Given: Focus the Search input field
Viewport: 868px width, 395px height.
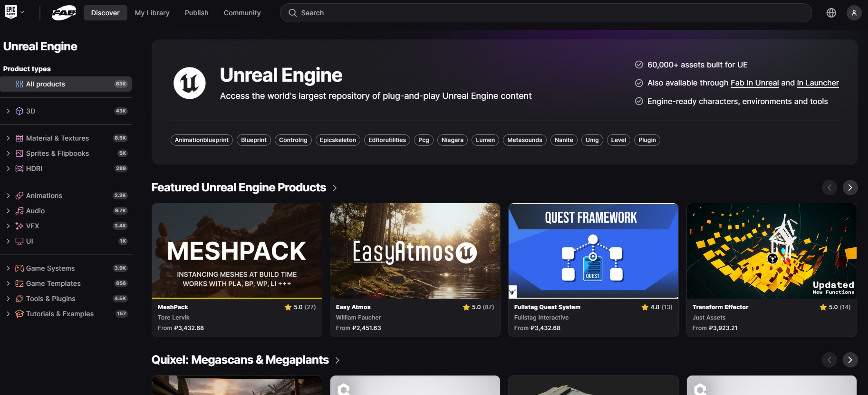Looking at the screenshot, I should (546, 13).
